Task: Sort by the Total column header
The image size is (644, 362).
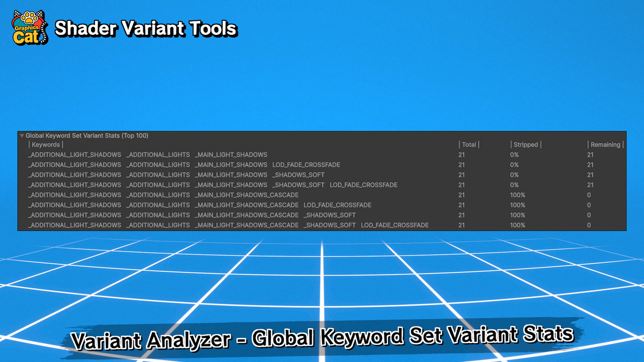Action: pos(468,144)
